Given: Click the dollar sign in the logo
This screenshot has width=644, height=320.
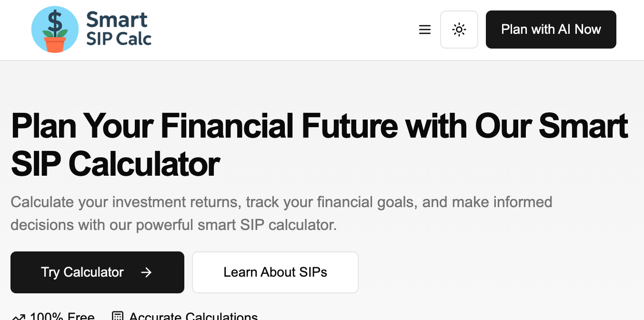Looking at the screenshot, I should (x=55, y=21).
